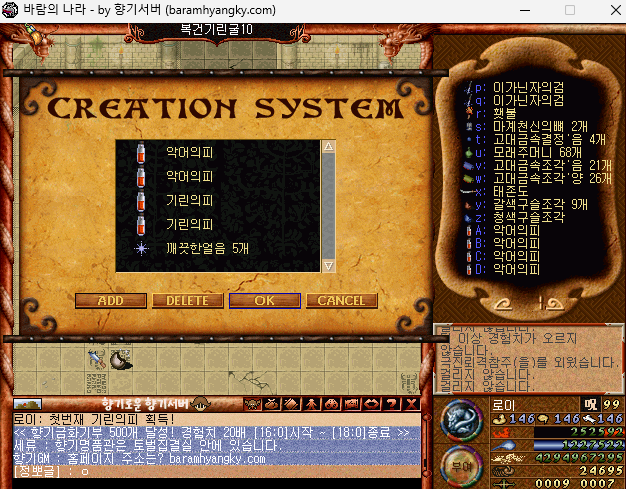Screen dimensions: 626x489
Task: Minimize the 바람의 나라 window
Action: pos(525,10)
